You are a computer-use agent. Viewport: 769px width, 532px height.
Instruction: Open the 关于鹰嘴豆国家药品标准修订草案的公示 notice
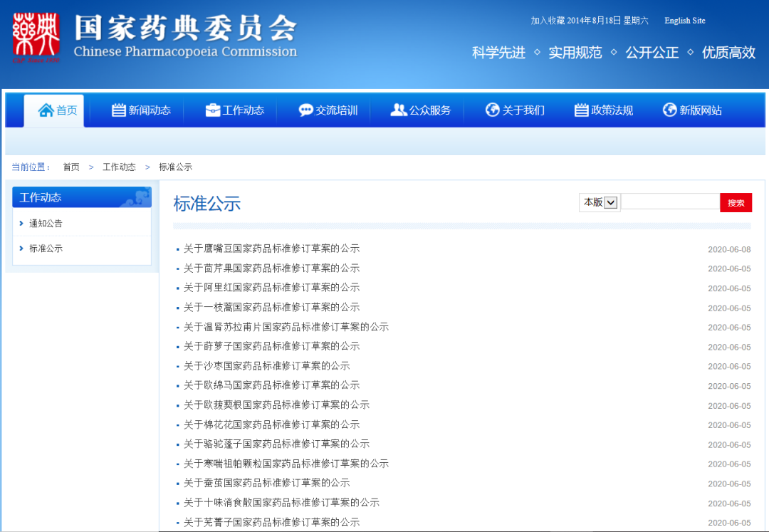coord(271,249)
